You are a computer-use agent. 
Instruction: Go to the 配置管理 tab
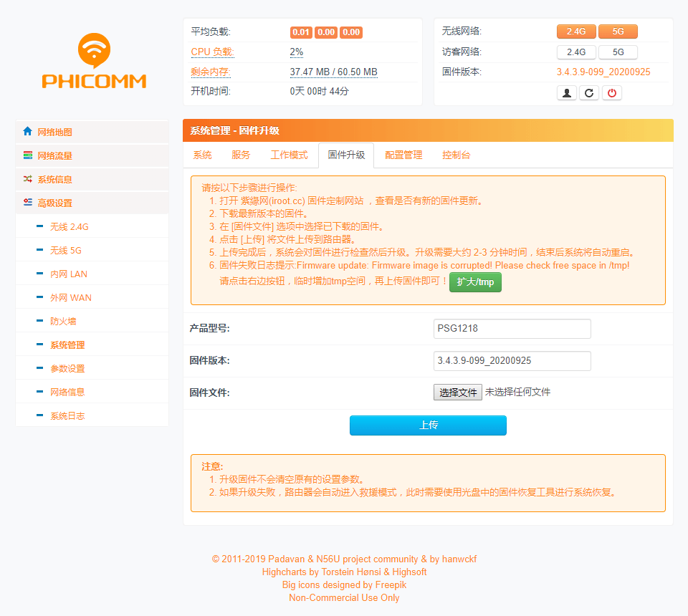pyautogui.click(x=403, y=155)
